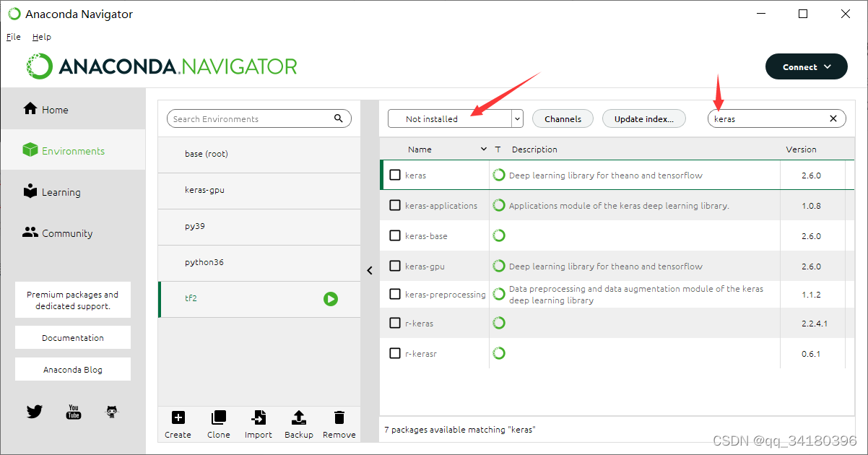Click the Environments cube icon
This screenshot has width=868, height=455.
coord(30,150)
